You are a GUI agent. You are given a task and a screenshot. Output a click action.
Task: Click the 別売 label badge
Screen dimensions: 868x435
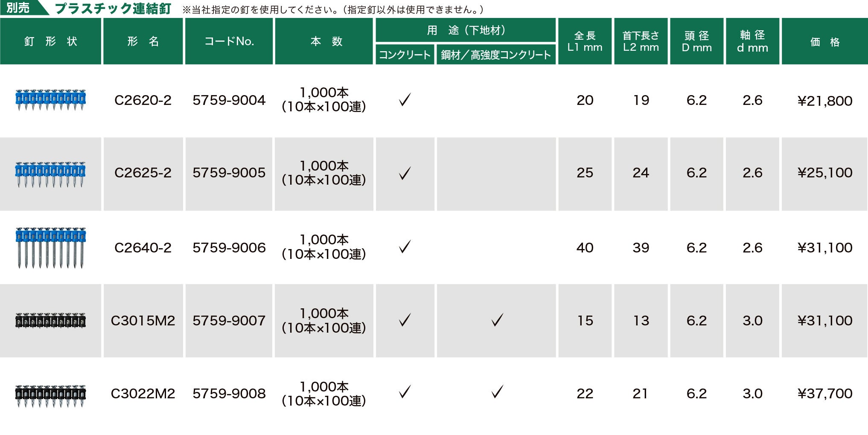(x=18, y=8)
